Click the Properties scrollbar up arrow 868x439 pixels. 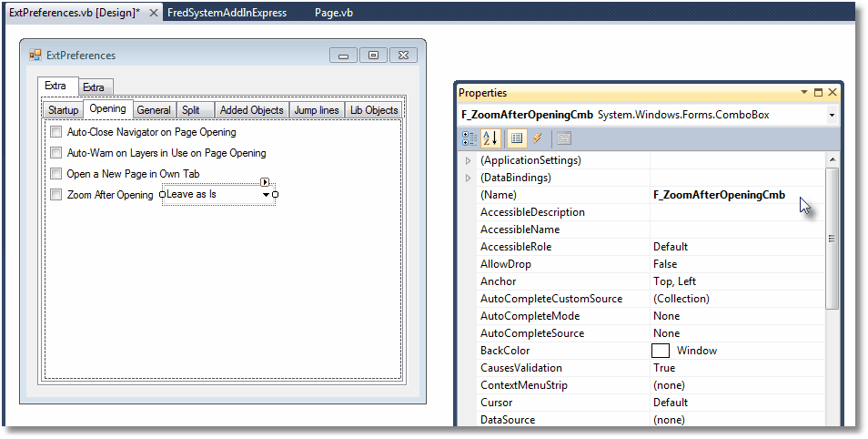pos(832,160)
